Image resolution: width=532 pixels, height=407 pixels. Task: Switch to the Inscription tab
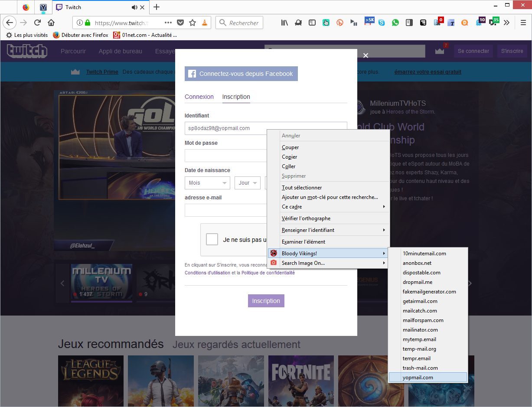click(x=236, y=97)
